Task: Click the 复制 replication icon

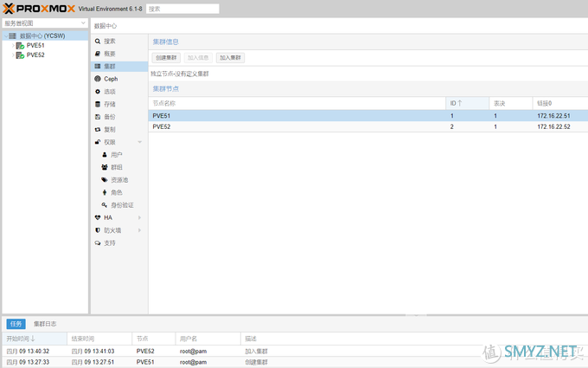Action: coord(98,130)
